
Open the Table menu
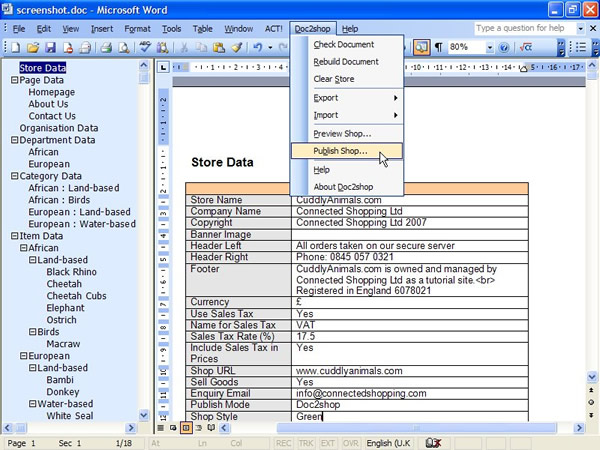coord(202,29)
